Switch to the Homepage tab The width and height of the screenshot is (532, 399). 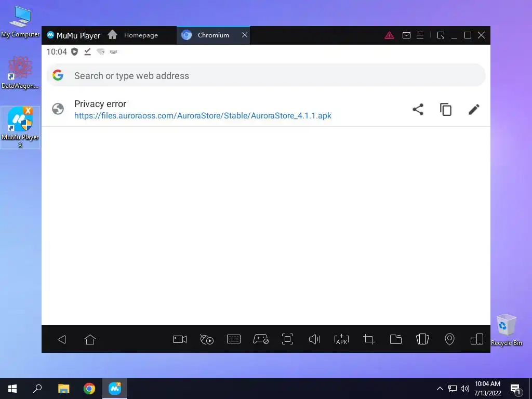click(x=132, y=35)
